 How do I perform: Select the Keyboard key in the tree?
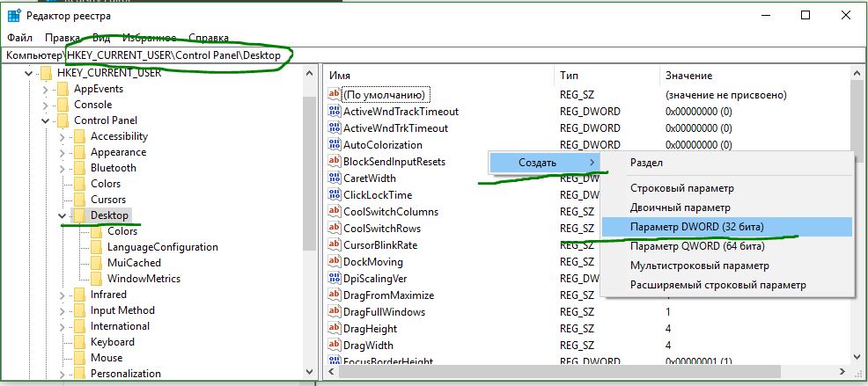[x=113, y=342]
